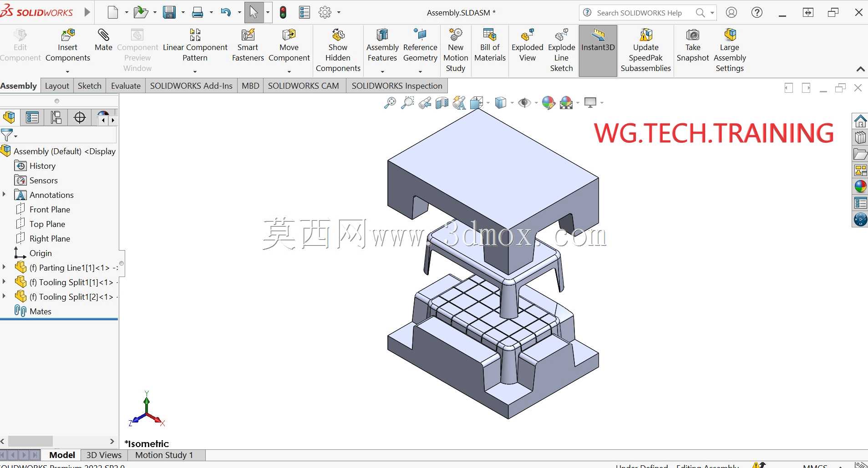Expand Tooling Split1[1]<1> component
Viewport: 868px width, 468px height.
4,282
